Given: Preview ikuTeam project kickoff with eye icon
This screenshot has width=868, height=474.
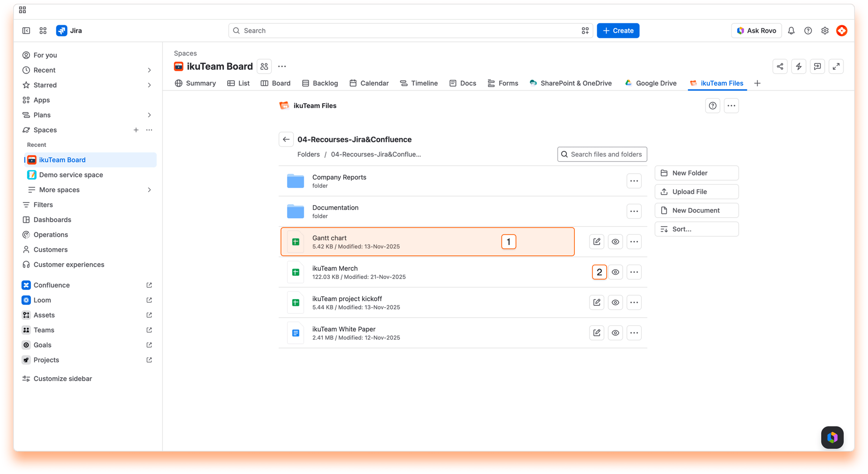Looking at the screenshot, I should 615,302.
